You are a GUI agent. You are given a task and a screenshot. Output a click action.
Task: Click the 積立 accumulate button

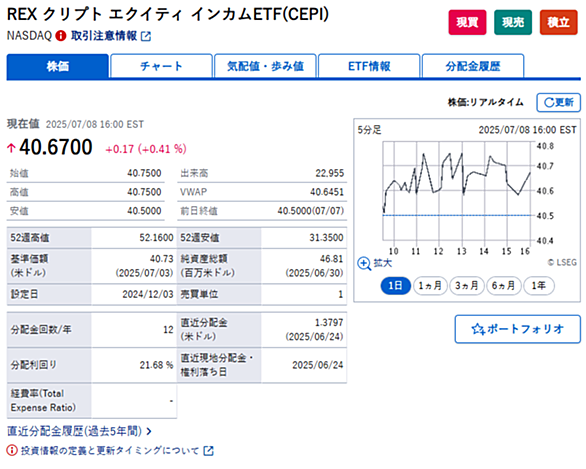pyautogui.click(x=559, y=22)
